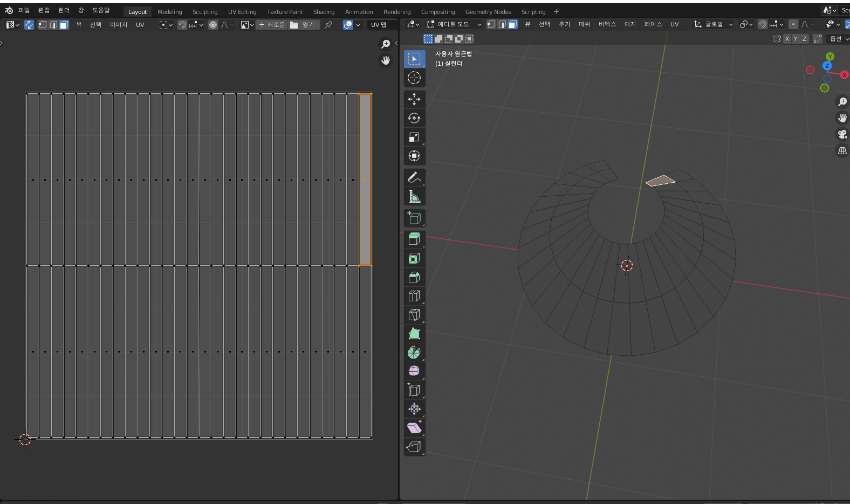The image size is (850, 504).
Task: Enable UV vertex select mode
Action: point(43,25)
